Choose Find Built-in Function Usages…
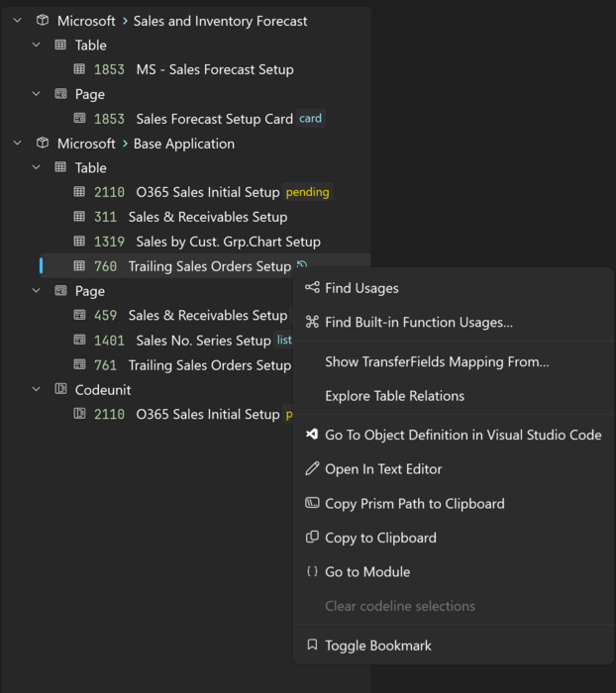The image size is (616, 693). pos(455,322)
